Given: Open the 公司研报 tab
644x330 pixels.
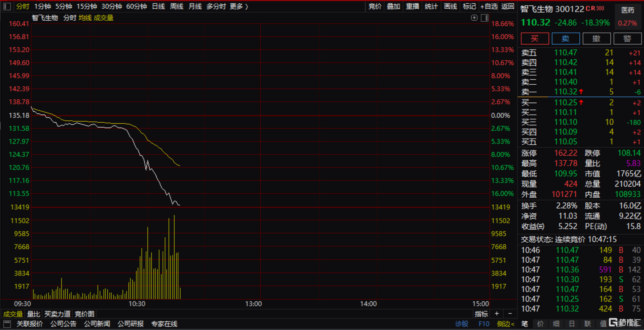Looking at the screenshot, I should click(130, 324).
